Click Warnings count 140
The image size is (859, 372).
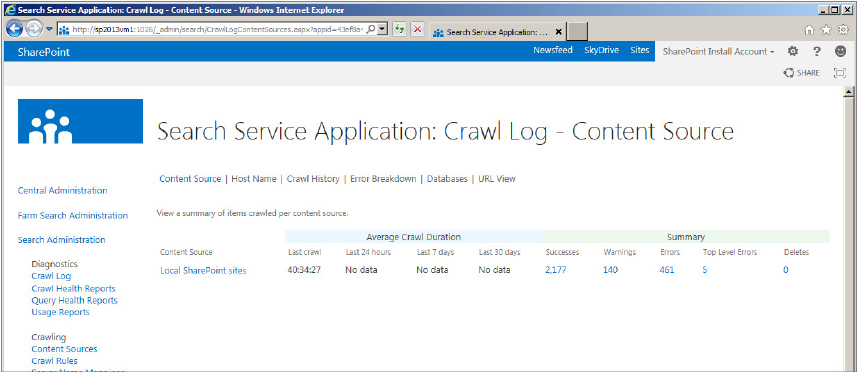pos(610,270)
